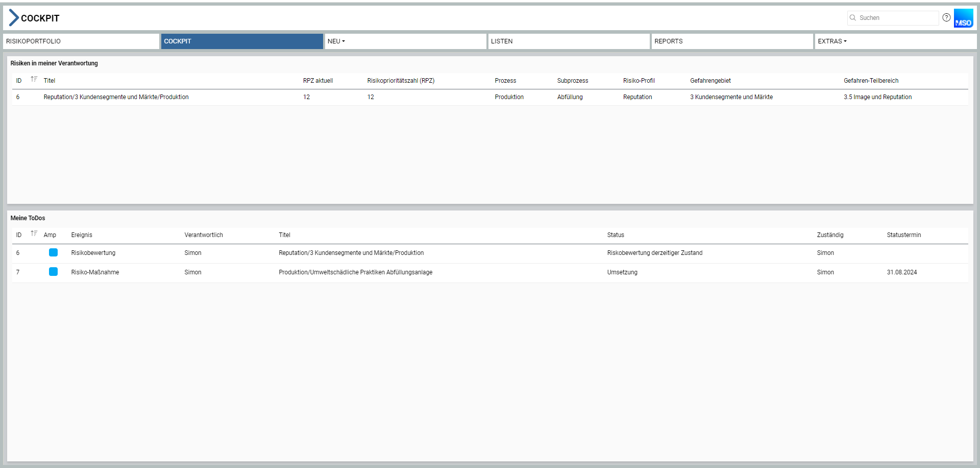Click the Gefahrengebiet column header

710,81
